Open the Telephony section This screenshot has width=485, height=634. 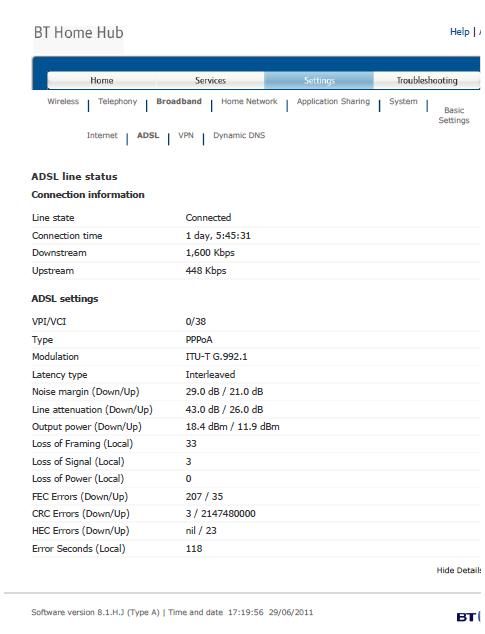[x=118, y=101]
